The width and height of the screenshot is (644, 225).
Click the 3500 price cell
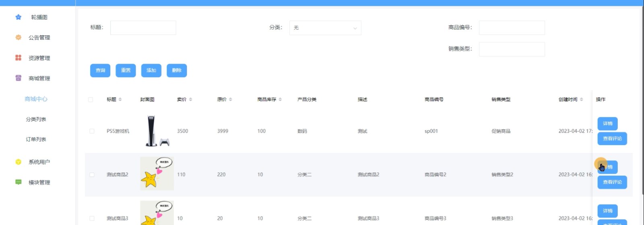pos(182,131)
